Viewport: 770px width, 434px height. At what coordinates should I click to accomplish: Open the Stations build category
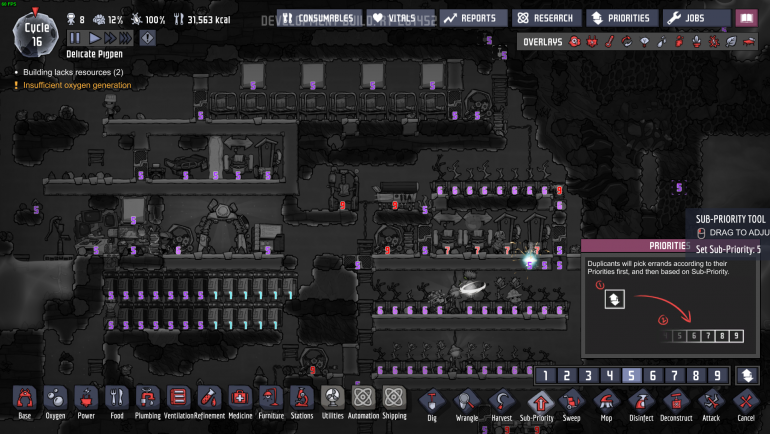pos(302,403)
